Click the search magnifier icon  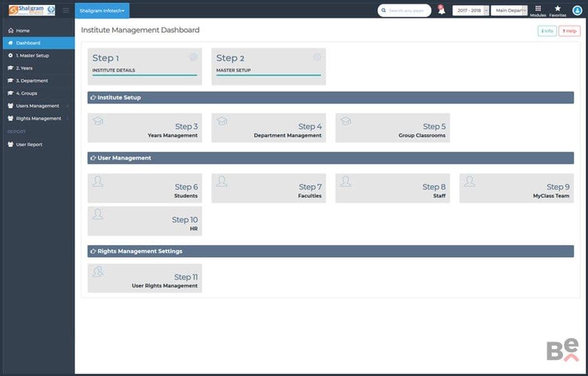click(x=384, y=11)
